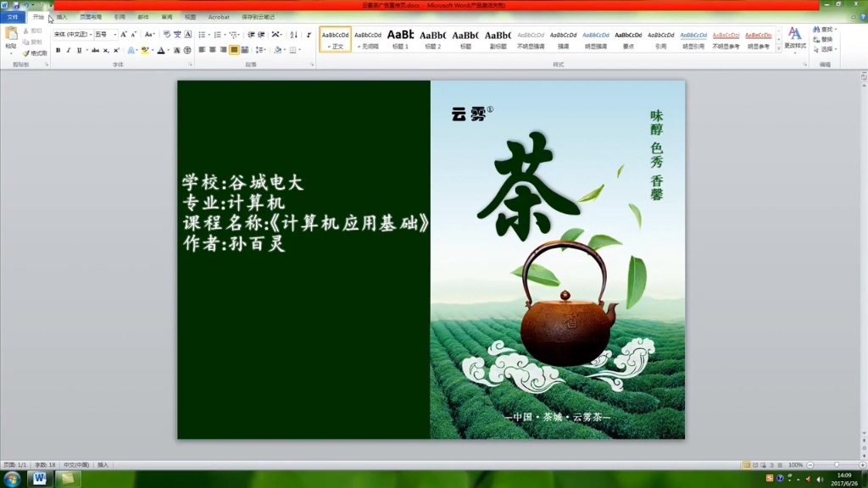Click the Change Styles (更改样式) icon
Image resolution: width=868 pixels, height=488 pixels.
794,37
